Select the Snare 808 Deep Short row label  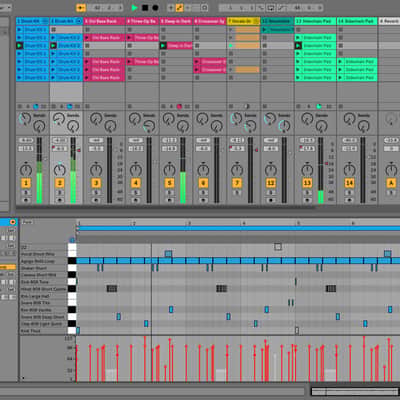tap(43, 317)
